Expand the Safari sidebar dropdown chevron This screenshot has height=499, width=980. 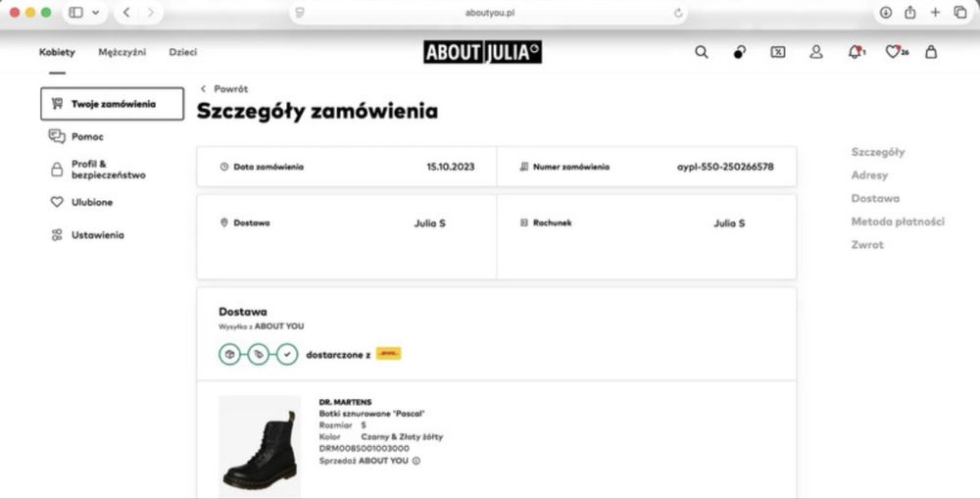click(x=95, y=13)
